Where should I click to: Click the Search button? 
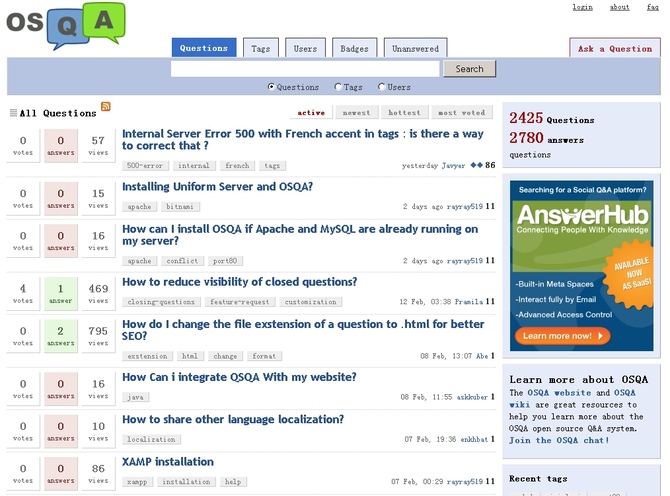(469, 69)
